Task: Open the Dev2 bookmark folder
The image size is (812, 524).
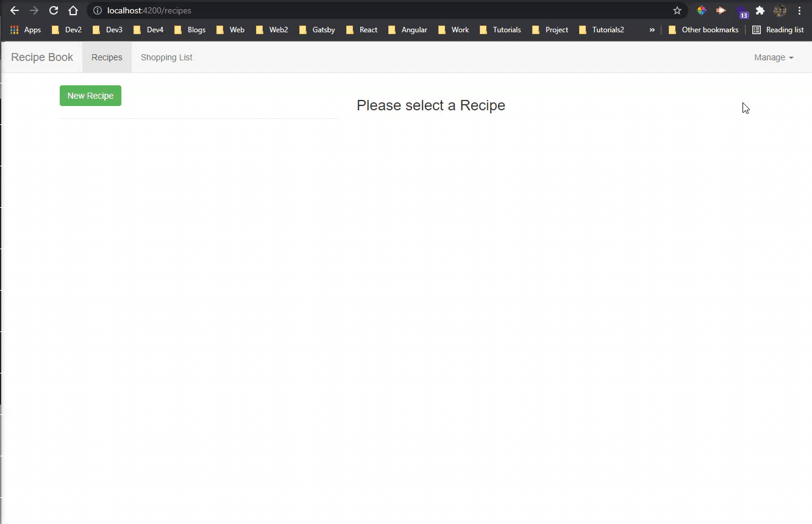Action: 67,29
